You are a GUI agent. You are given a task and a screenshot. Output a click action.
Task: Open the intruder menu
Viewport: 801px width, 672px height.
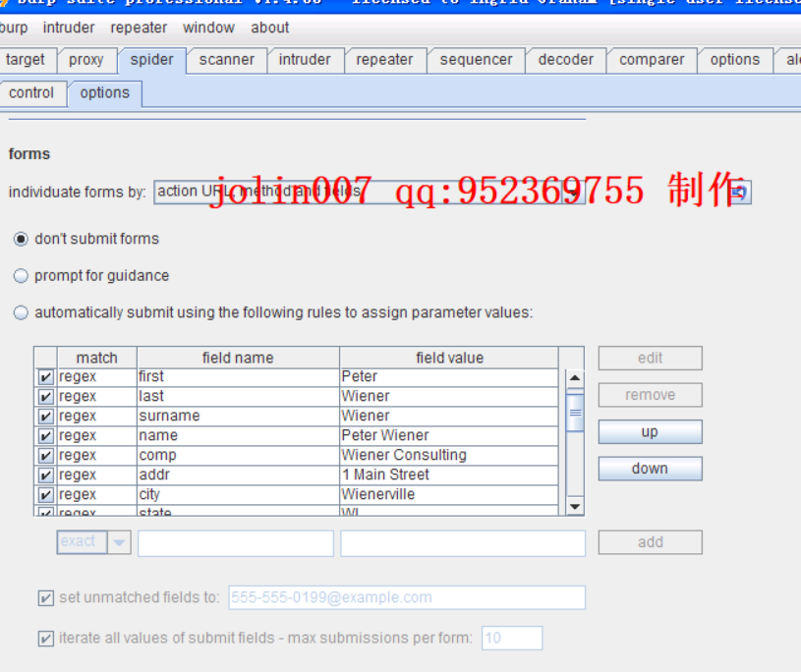69,28
